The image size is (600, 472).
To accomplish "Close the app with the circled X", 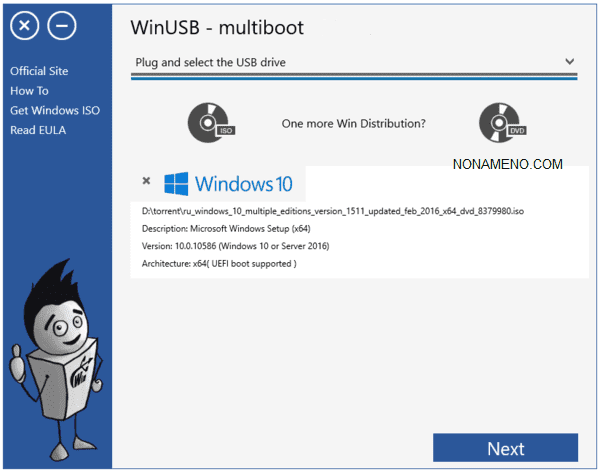I will click(26, 27).
